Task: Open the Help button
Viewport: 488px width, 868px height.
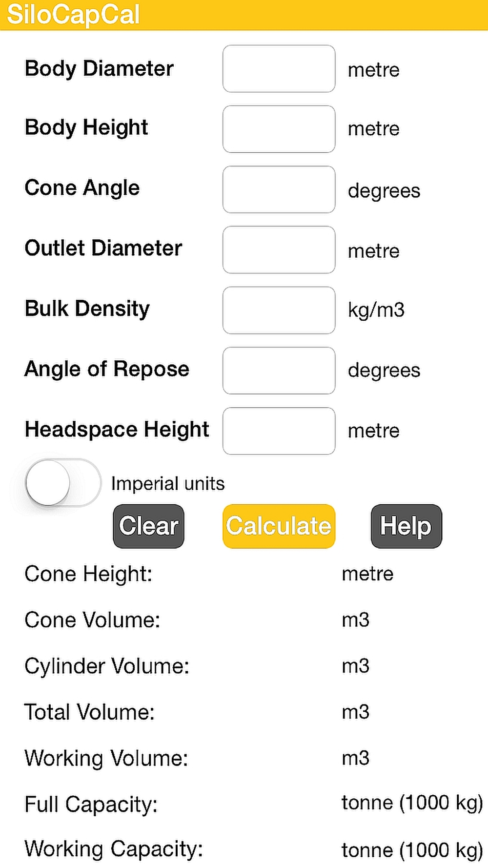Action: click(x=406, y=526)
